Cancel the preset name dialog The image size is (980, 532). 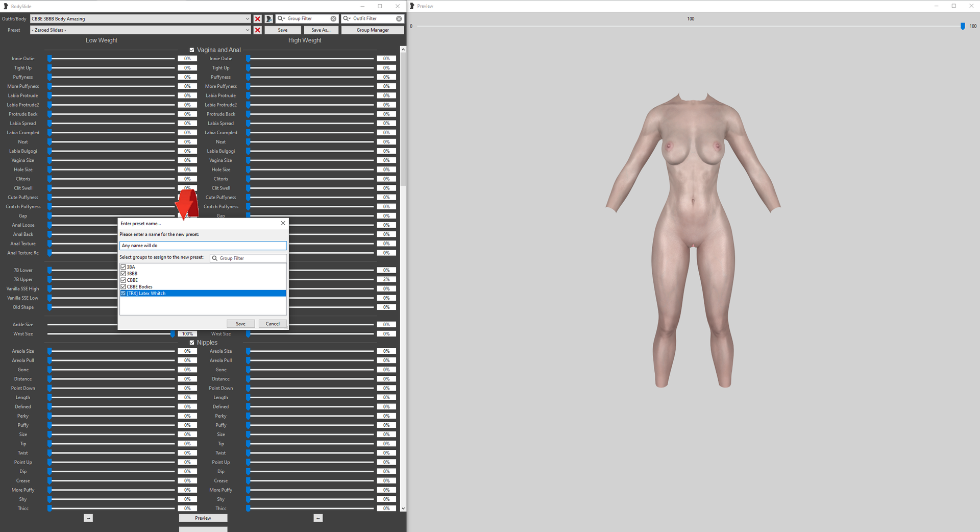[x=273, y=324]
